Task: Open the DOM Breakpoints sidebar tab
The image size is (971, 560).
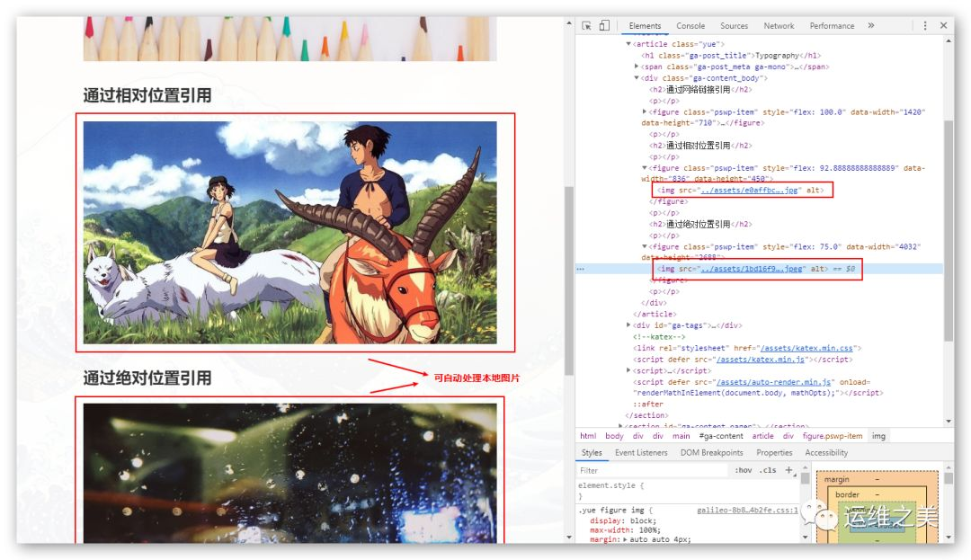Action: (x=711, y=453)
